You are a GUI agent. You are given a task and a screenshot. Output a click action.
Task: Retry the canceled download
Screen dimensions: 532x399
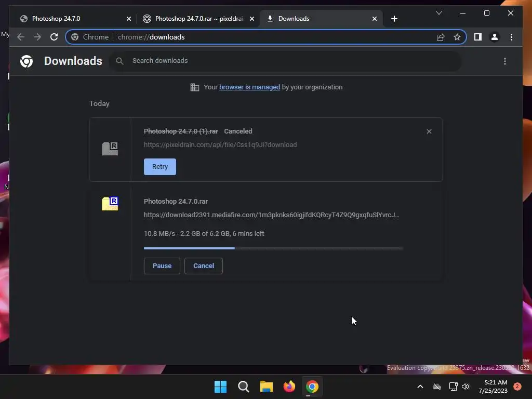pos(160,167)
